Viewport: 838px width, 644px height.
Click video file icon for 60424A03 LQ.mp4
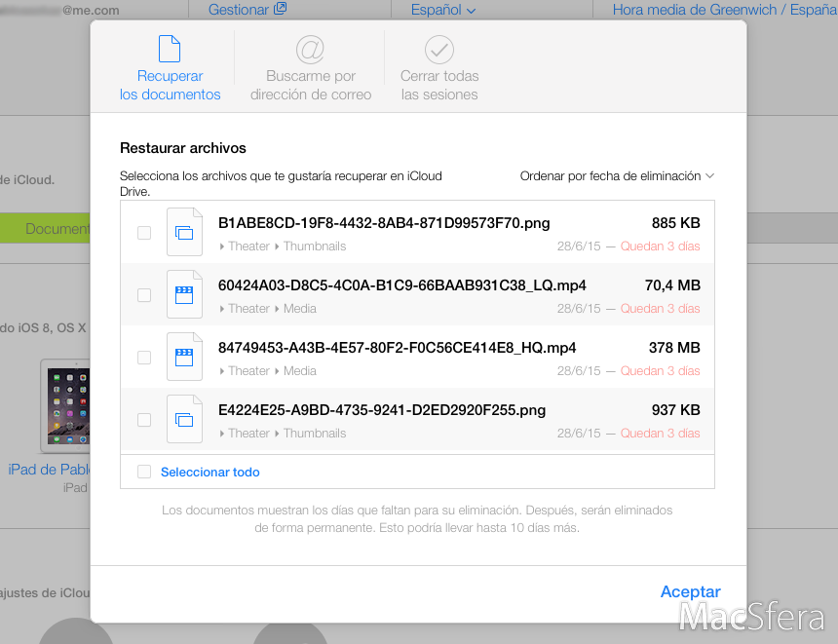coord(184,294)
